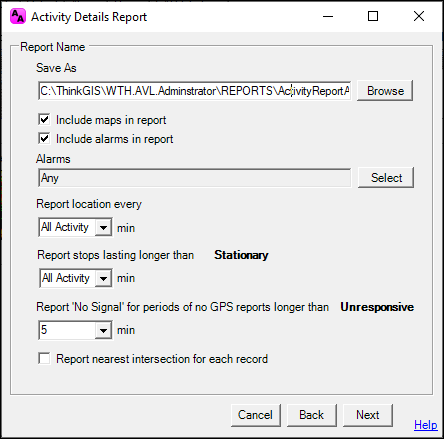
Task: Click the Next button
Action: point(368,415)
